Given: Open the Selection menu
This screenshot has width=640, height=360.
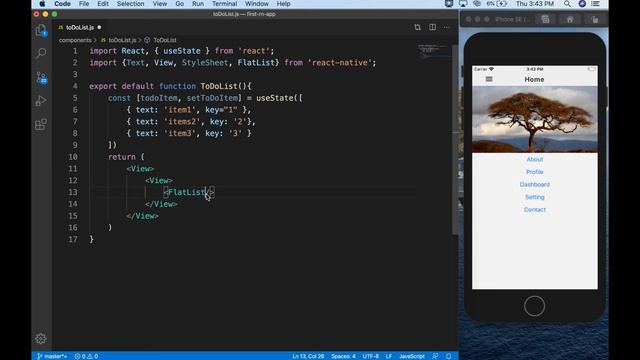Looking at the screenshot, I should 131,4.
